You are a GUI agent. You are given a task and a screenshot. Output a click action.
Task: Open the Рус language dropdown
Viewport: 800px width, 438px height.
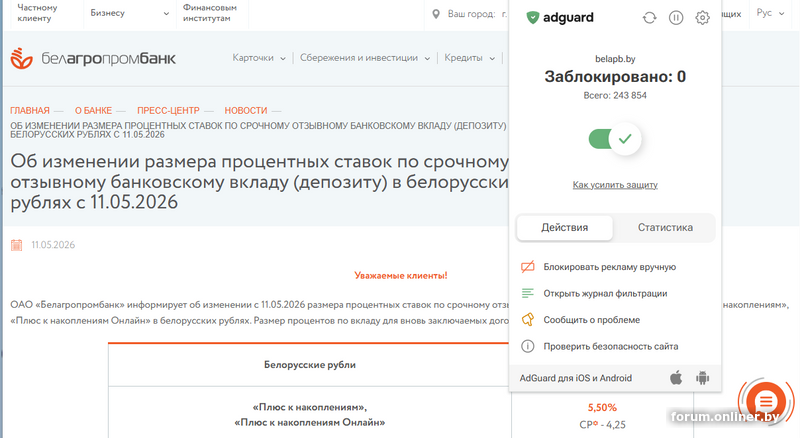[x=770, y=13]
